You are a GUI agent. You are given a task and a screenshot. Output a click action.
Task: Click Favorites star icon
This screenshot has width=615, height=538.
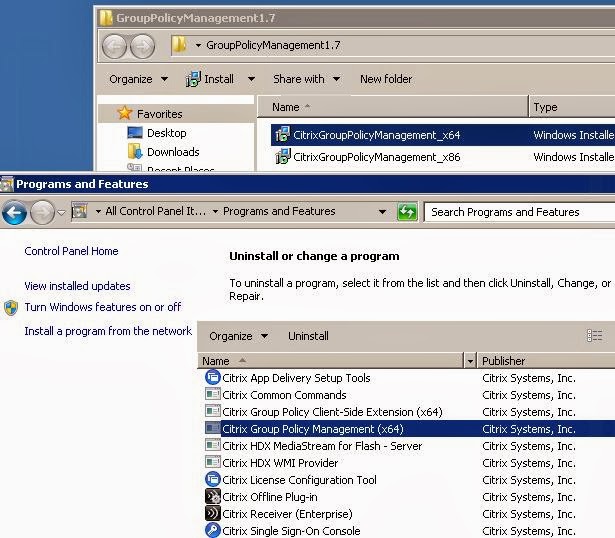coord(124,113)
